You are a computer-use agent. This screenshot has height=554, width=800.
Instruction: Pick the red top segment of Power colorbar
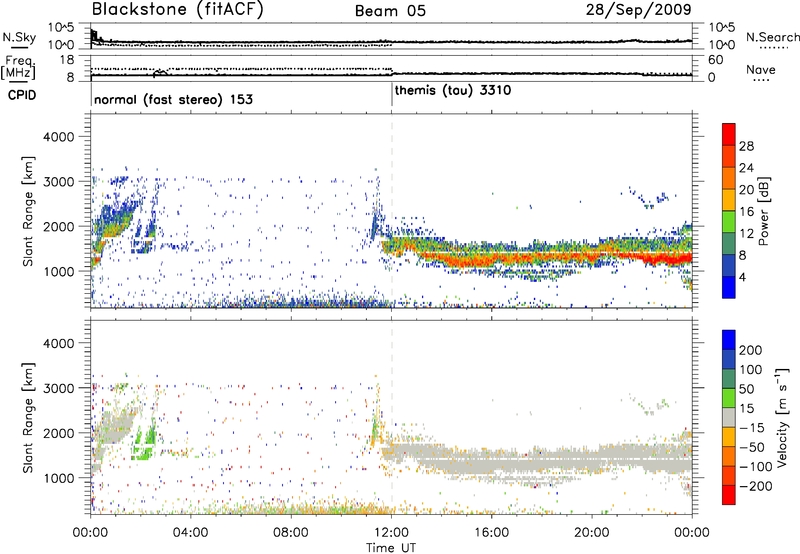click(x=729, y=134)
